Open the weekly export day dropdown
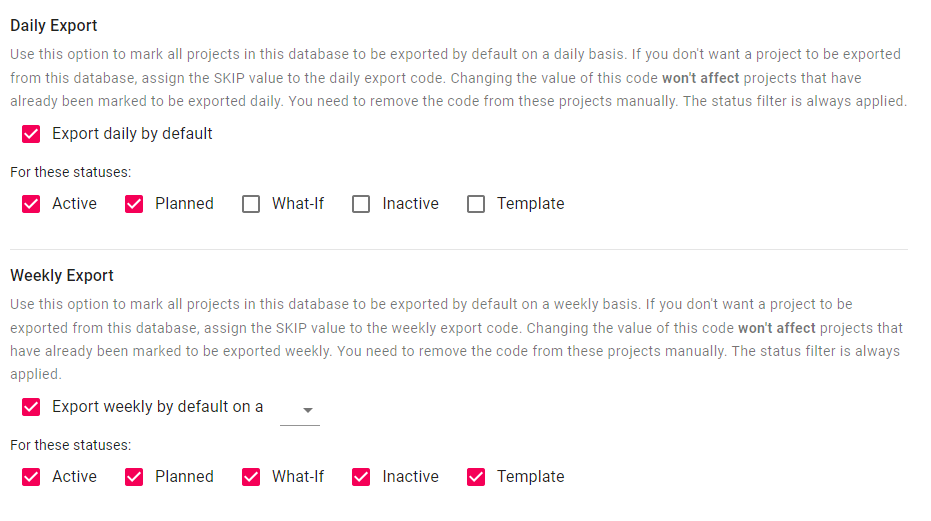 click(300, 410)
